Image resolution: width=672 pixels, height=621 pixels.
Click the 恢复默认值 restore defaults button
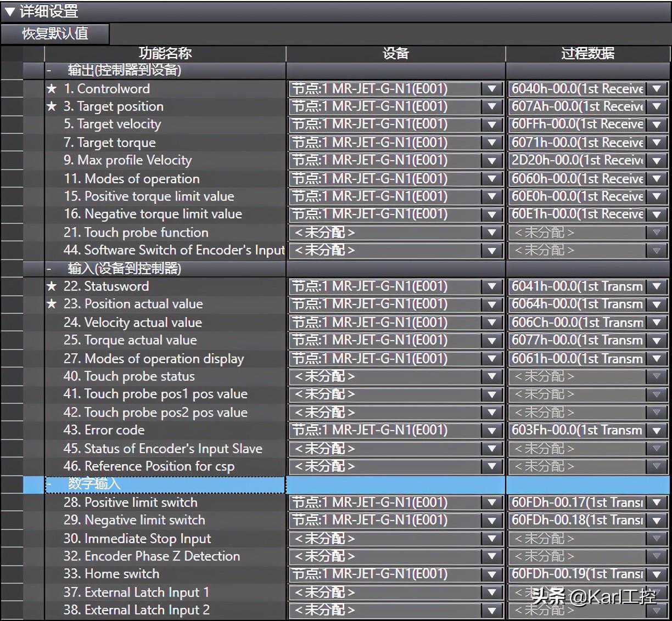click(x=55, y=33)
